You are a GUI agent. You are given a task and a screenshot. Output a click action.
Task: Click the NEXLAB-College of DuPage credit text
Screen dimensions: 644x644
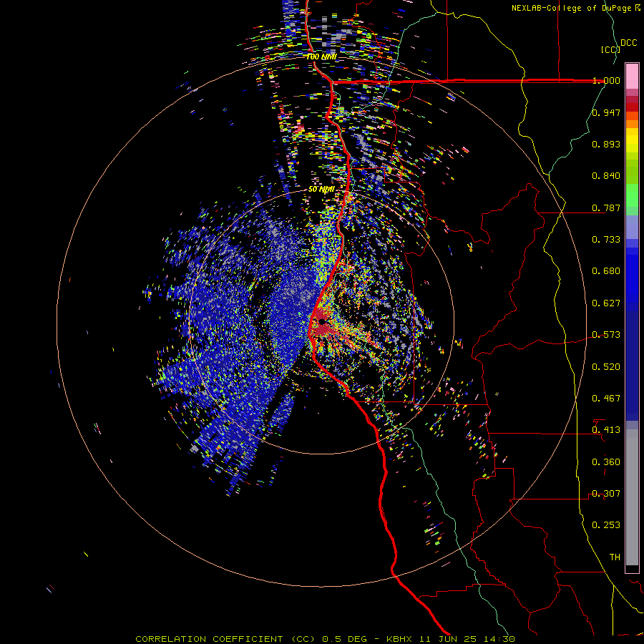coord(575,8)
